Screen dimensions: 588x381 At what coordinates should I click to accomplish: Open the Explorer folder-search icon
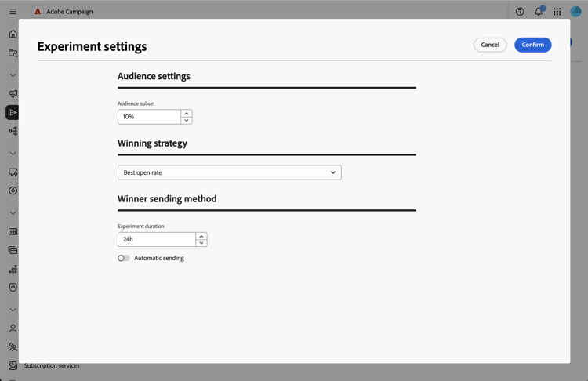pos(13,53)
